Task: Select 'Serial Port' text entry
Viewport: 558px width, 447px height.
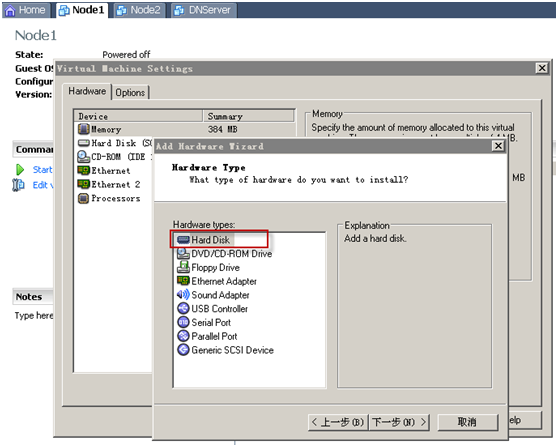Action: coord(211,322)
